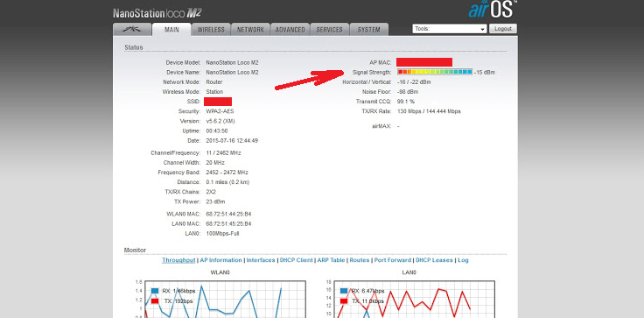Select the Uptime value 00:43:56

pos(216,131)
